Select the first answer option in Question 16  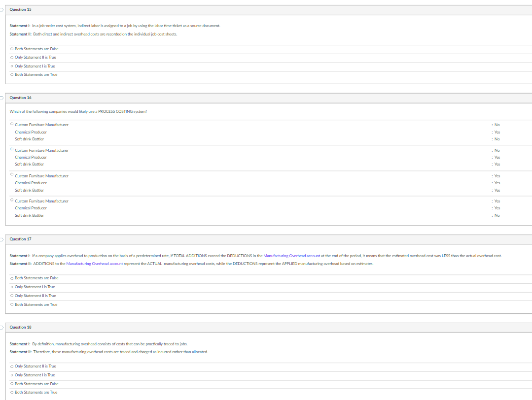pos(11,124)
